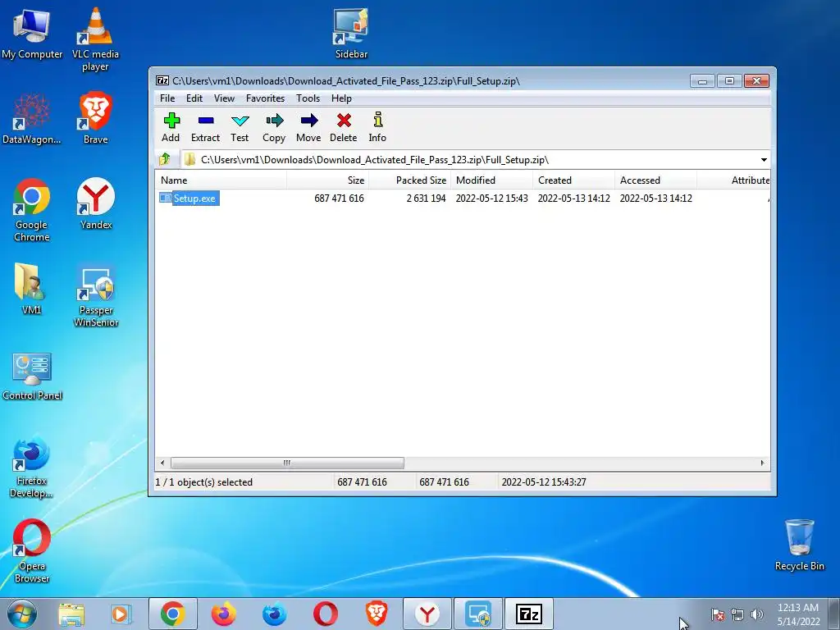Open Opera Browser desktop shortcut
Viewport: 840px width, 630px height.
(x=32, y=550)
